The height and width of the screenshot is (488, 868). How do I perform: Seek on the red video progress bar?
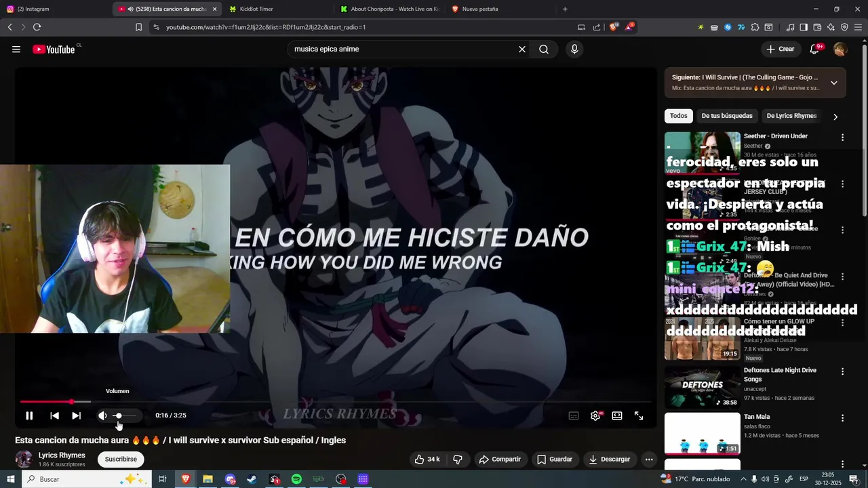click(x=336, y=402)
